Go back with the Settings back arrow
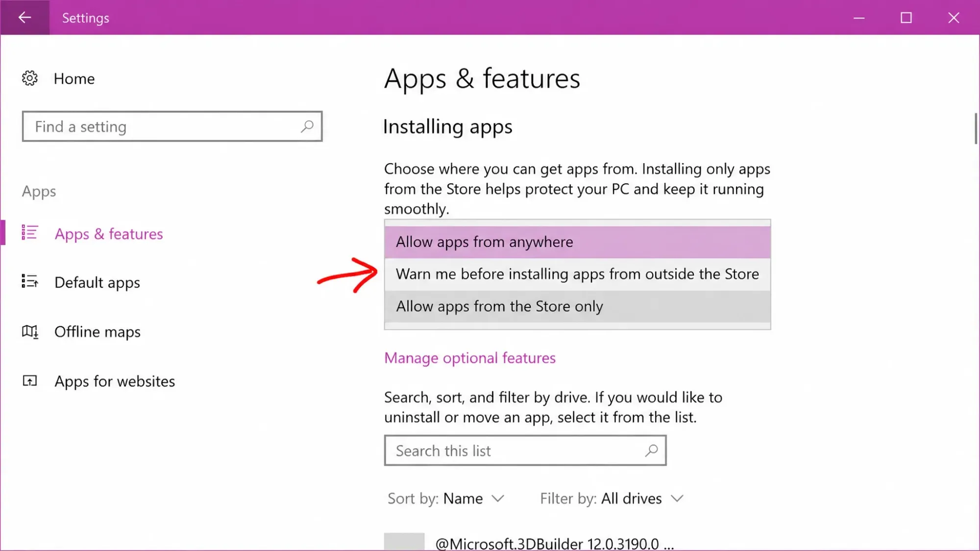 tap(24, 18)
